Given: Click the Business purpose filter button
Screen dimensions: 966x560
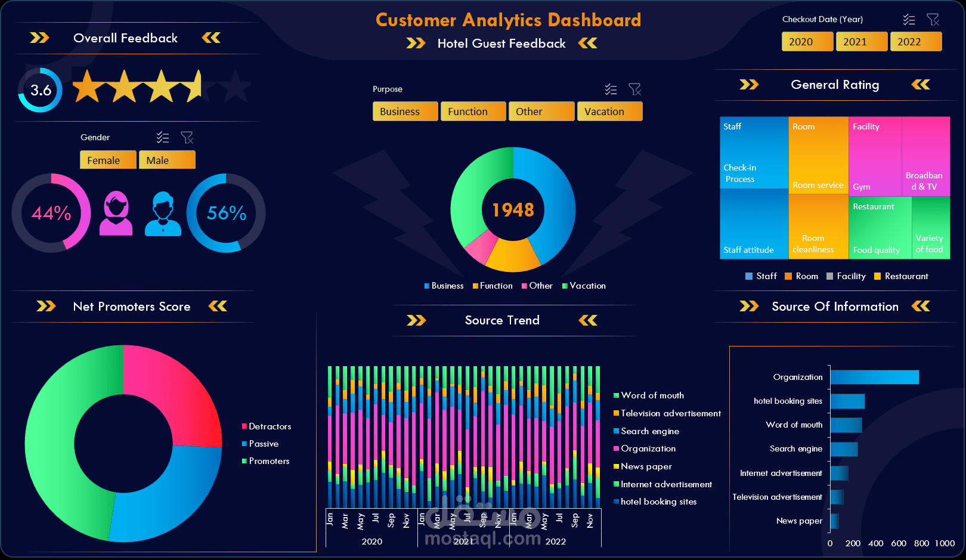Looking at the screenshot, I should tap(405, 111).
